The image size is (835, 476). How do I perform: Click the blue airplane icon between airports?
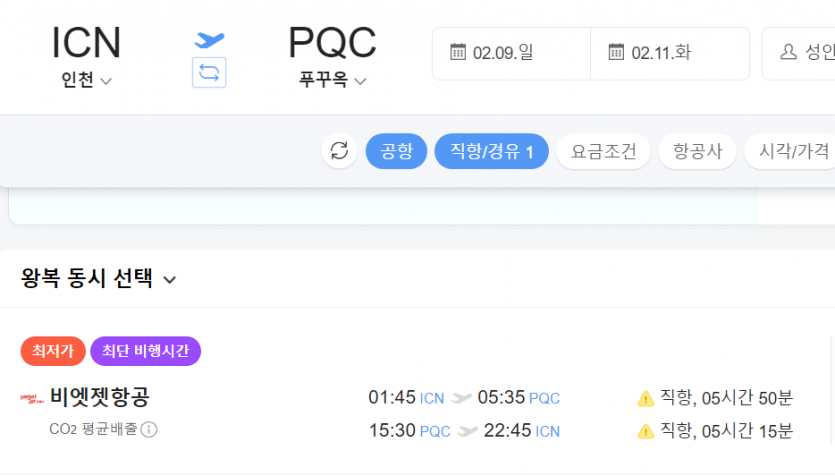209,40
